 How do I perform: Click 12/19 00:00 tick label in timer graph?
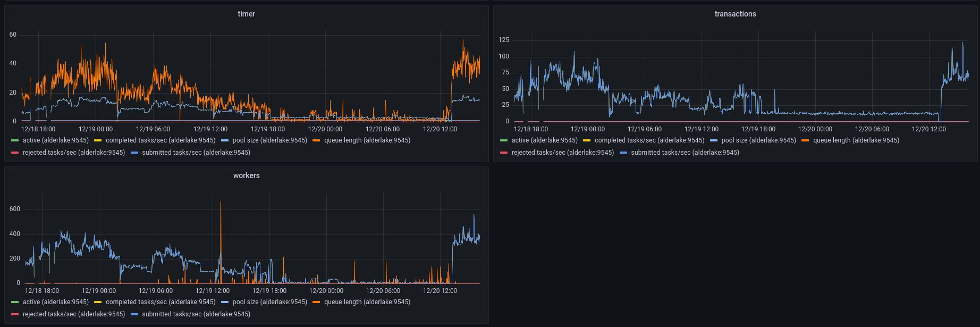tap(96, 129)
